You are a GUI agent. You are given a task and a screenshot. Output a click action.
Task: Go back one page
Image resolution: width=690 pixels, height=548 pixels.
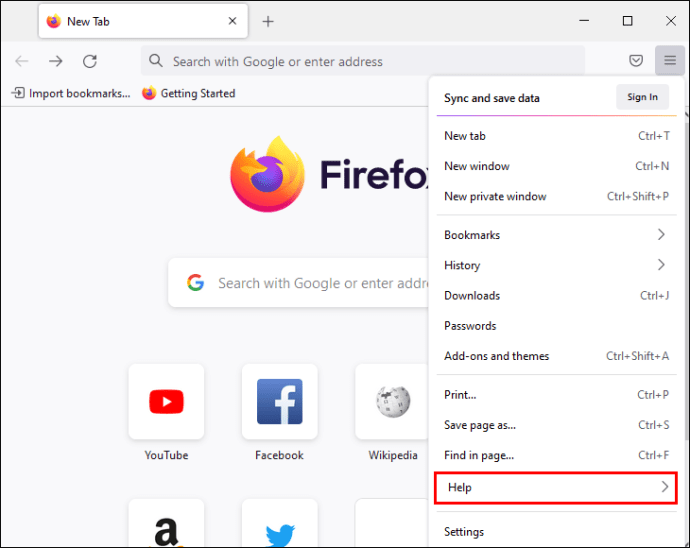(22, 61)
